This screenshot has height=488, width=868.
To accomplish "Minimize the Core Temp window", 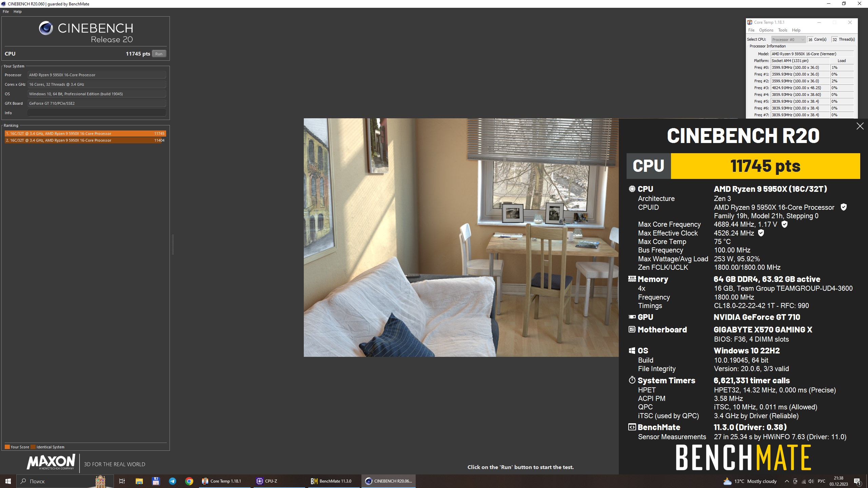I will tap(819, 22).
